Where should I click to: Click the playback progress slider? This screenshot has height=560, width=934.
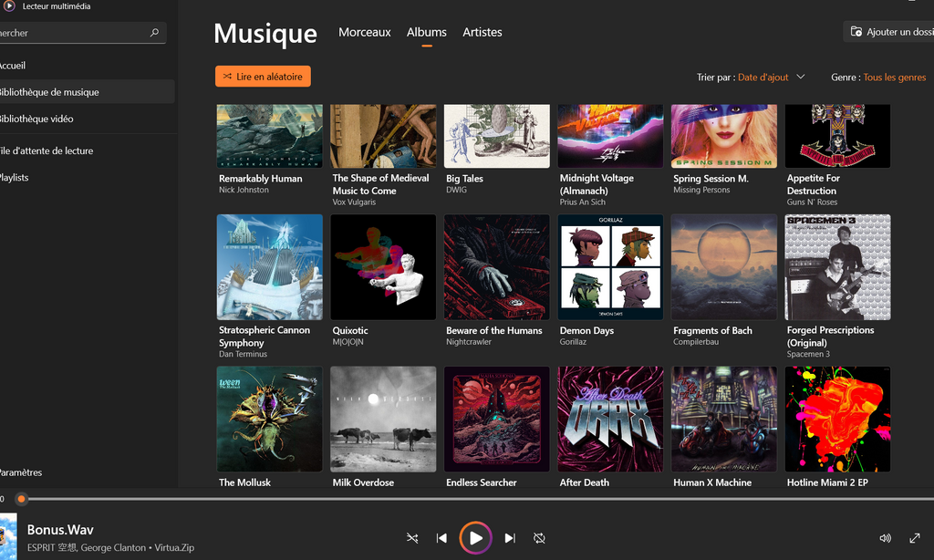click(456, 499)
